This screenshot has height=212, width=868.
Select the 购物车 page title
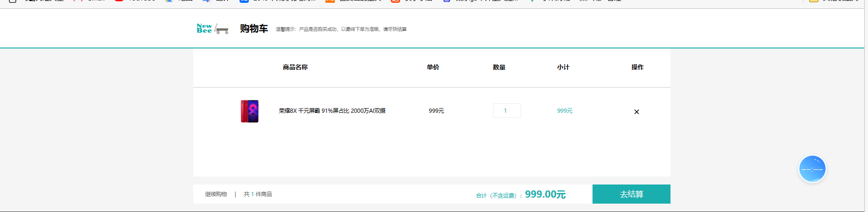[254, 29]
